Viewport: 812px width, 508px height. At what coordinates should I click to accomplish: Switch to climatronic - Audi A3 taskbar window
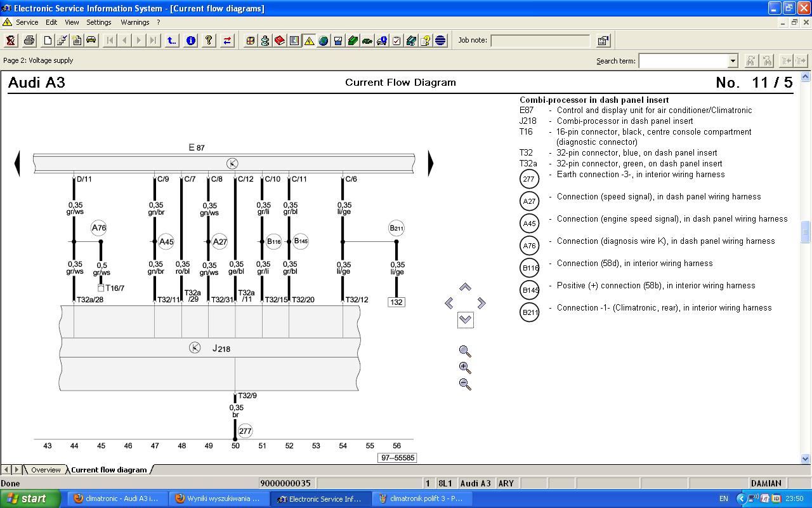(x=117, y=498)
